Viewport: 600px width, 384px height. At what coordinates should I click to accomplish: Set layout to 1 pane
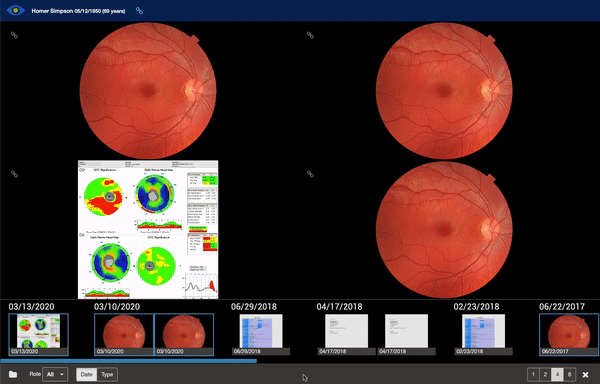click(533, 374)
